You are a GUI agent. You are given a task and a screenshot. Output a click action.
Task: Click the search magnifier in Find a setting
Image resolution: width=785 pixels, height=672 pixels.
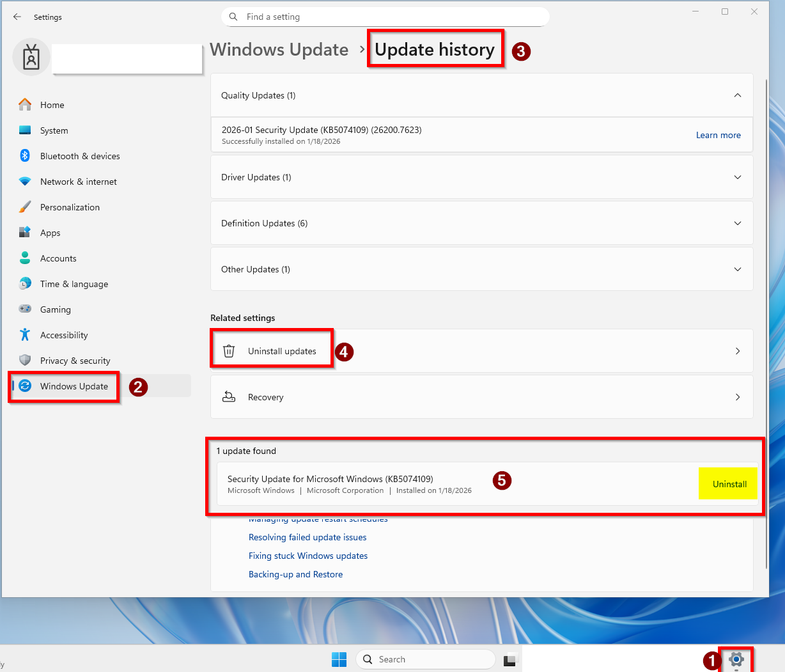pos(233,17)
